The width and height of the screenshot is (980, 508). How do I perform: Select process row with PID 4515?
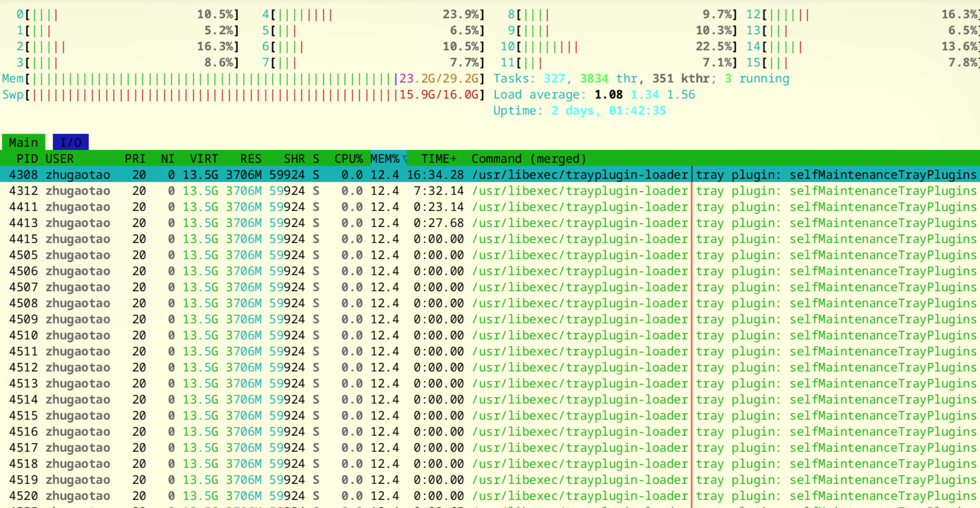[490, 415]
